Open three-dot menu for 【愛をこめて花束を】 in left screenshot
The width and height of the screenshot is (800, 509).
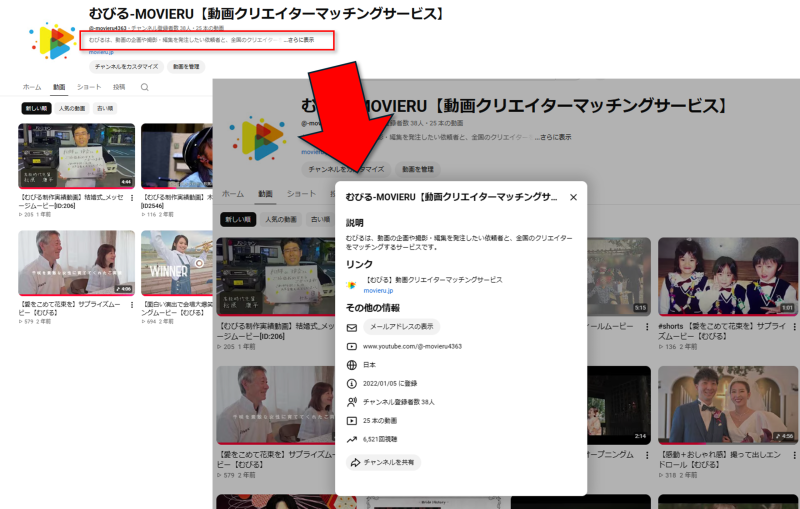coord(132,305)
